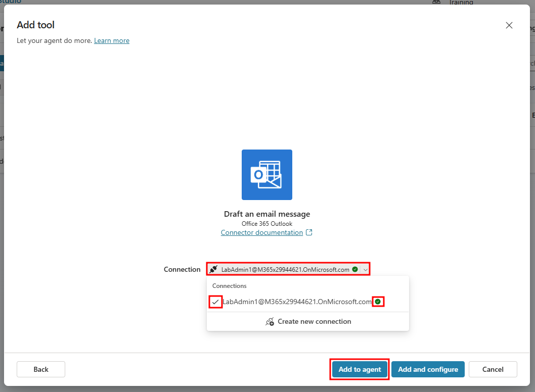Open Connector documentation link

tap(262, 232)
